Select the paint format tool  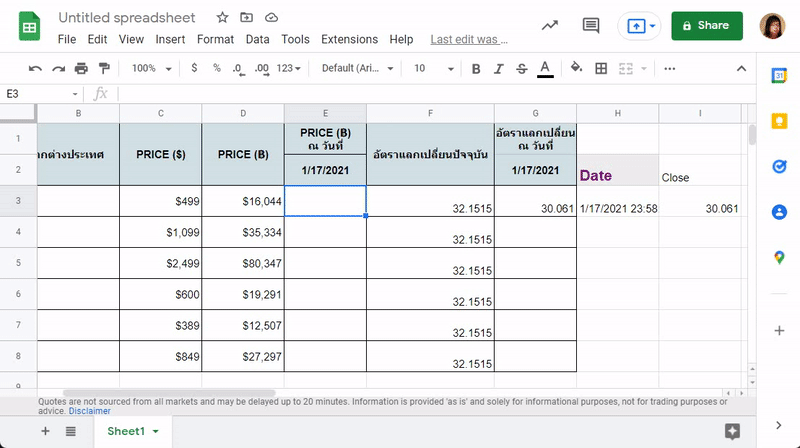(103, 68)
